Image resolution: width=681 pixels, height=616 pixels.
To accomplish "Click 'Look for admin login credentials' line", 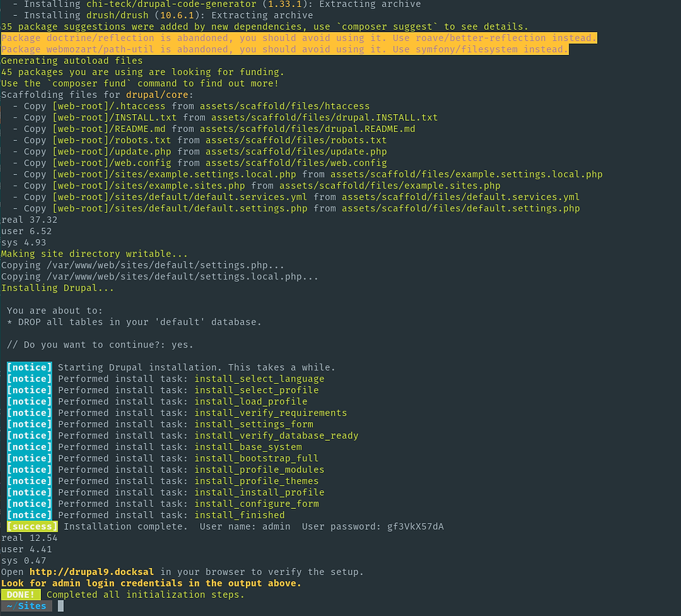I will tap(151, 583).
